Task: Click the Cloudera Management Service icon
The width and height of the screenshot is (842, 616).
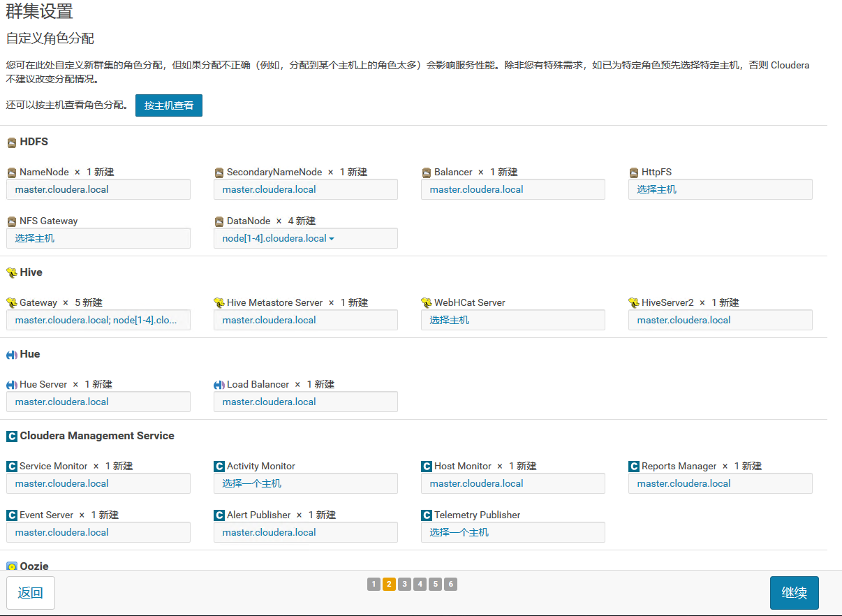Action: tap(12, 437)
